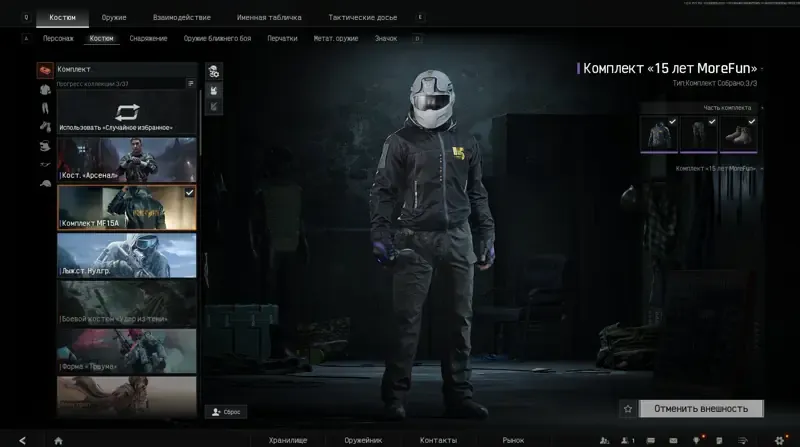
Task: Open the notifications tip icon
Action: [697, 440]
